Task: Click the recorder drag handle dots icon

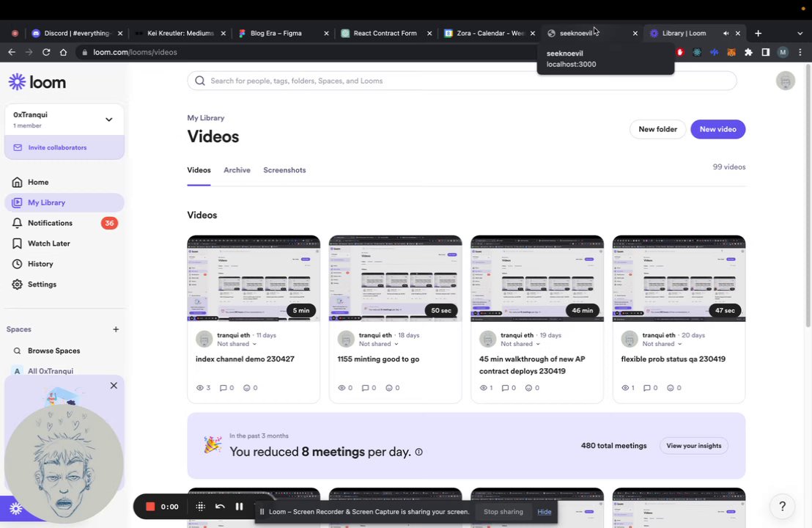Action: [x=200, y=507]
